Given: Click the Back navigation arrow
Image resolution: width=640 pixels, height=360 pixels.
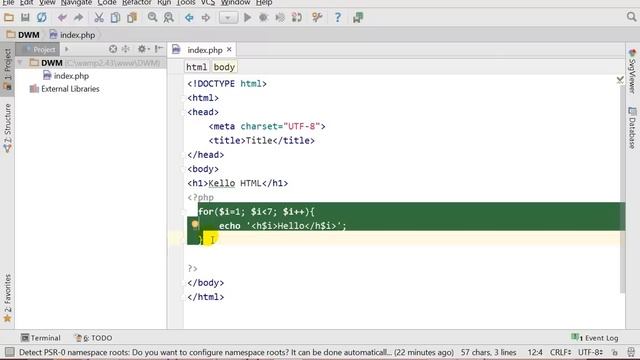Looking at the screenshot, I should click(189, 18).
